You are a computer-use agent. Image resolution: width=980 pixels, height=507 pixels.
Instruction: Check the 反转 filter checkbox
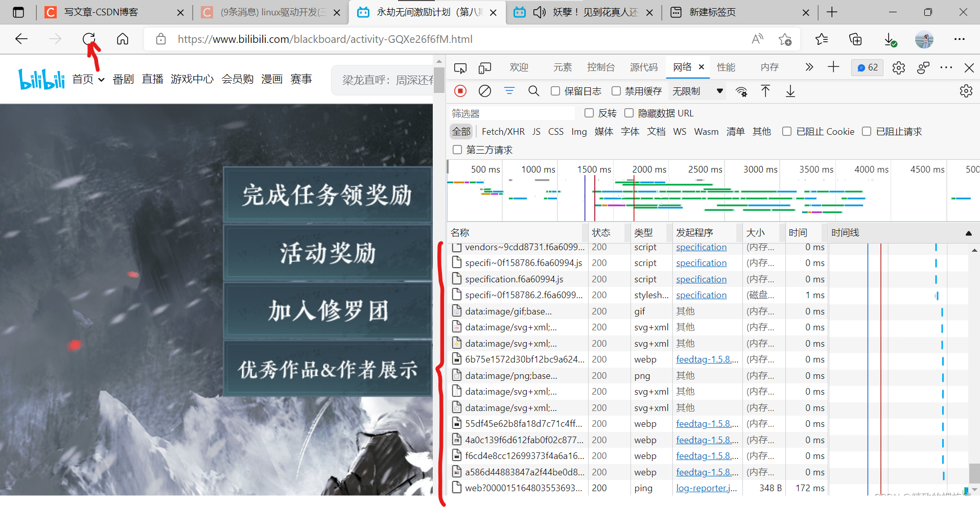tap(589, 113)
